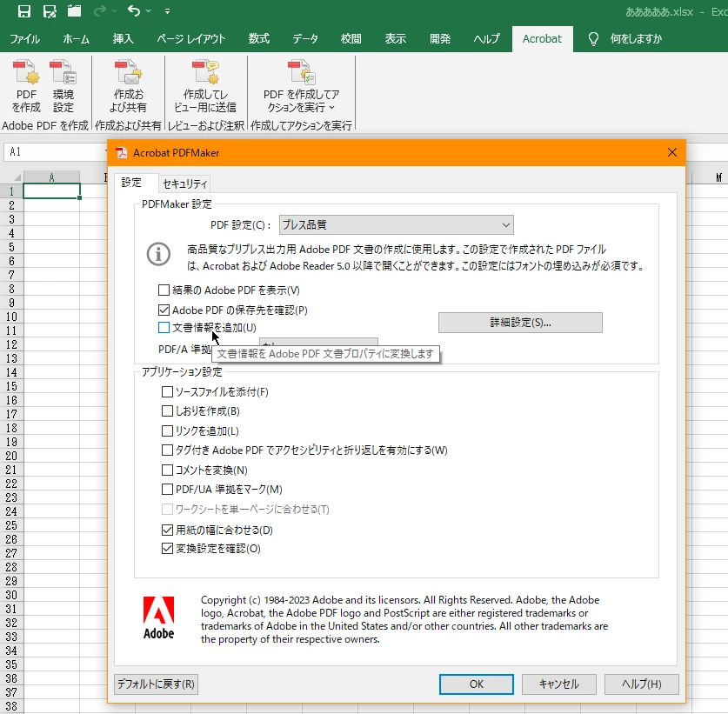
Task: Open the Customize Quick Access Toolbar dropdown
Action: coord(167,10)
